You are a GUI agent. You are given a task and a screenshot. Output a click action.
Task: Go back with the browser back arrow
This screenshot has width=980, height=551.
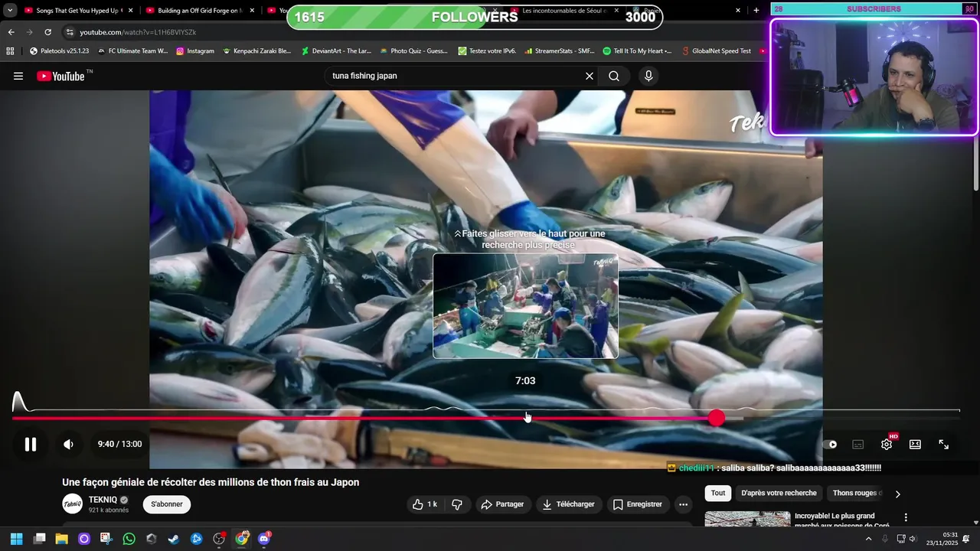tap(11, 32)
